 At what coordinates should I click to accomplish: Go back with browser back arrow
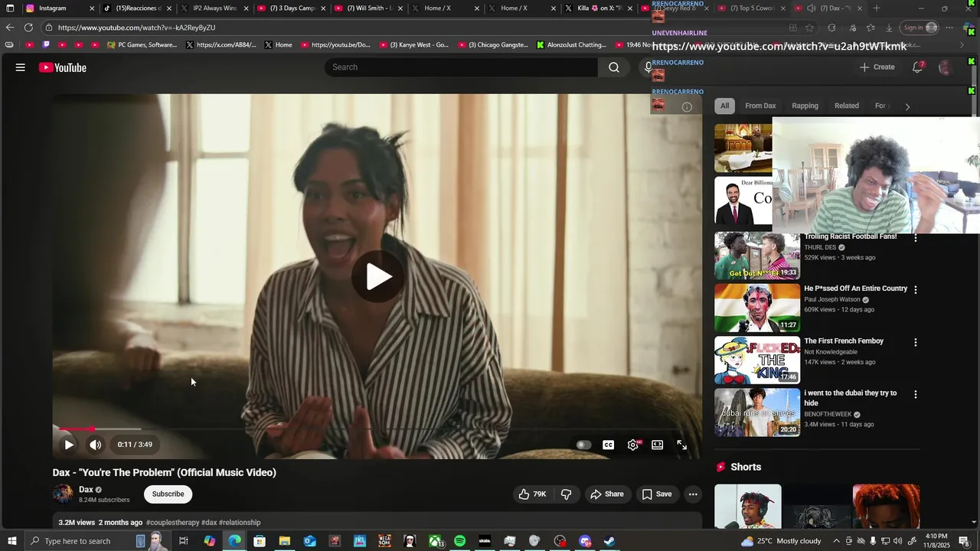click(x=10, y=28)
